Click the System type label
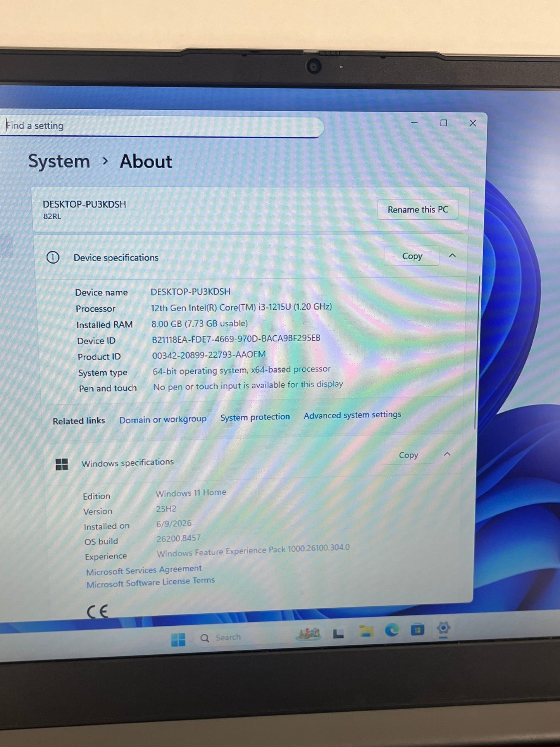Image resolution: width=560 pixels, height=747 pixels. pyautogui.click(x=103, y=373)
